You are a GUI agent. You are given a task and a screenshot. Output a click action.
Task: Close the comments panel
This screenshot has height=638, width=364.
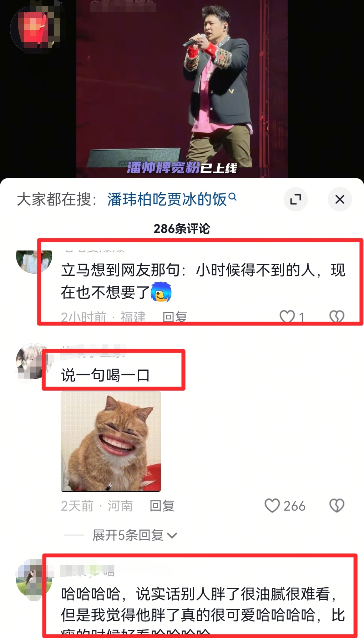point(340,199)
